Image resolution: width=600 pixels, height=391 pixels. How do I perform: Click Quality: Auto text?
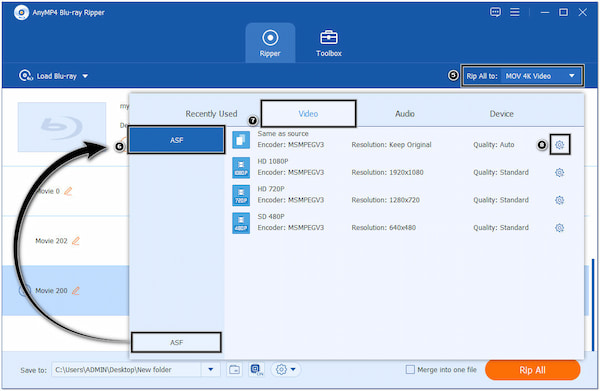[x=494, y=145]
